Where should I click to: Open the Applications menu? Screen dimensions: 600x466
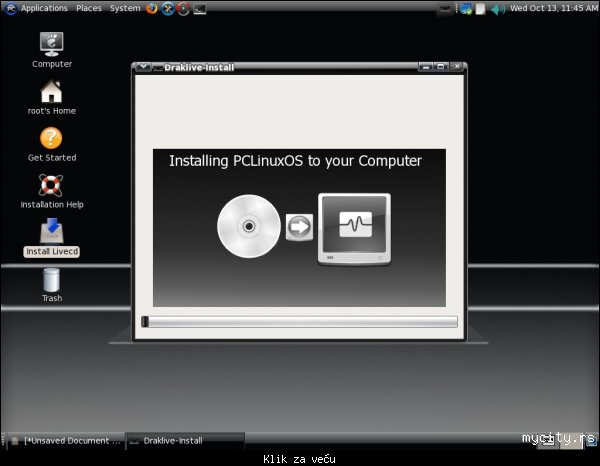tap(44, 8)
